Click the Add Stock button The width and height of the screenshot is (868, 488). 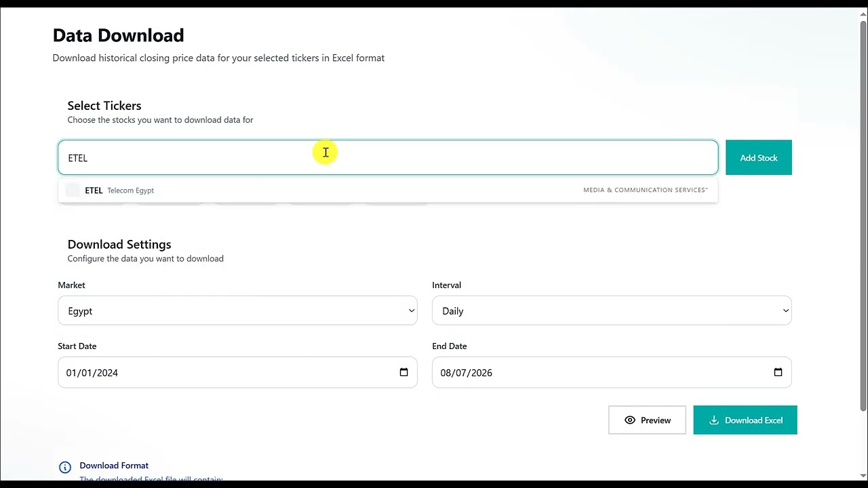point(758,157)
